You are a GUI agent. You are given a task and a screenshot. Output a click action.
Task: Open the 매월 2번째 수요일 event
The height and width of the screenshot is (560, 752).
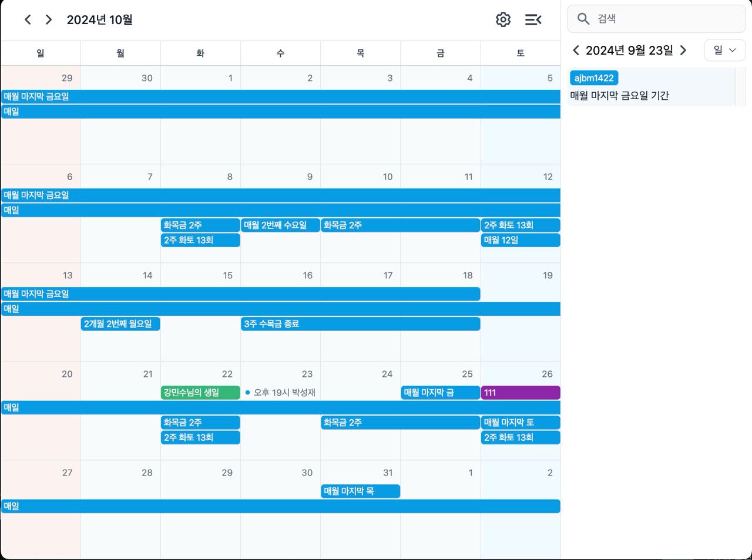point(280,225)
